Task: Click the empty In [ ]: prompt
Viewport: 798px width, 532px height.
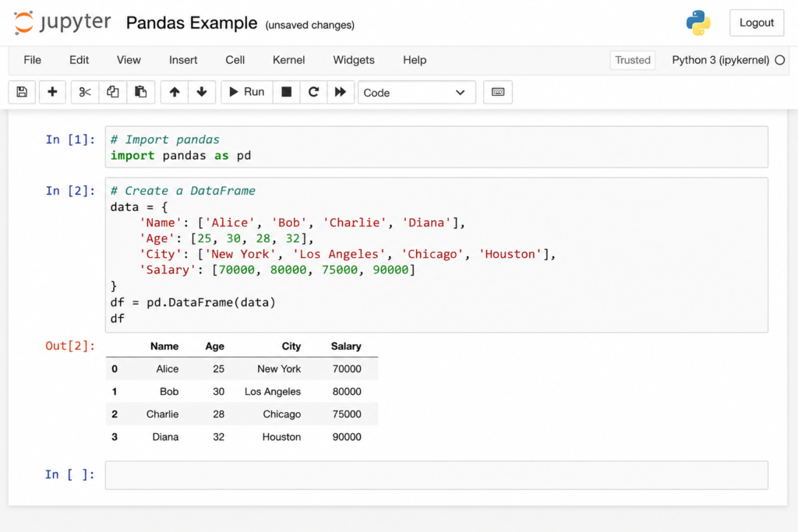Action: (70, 474)
